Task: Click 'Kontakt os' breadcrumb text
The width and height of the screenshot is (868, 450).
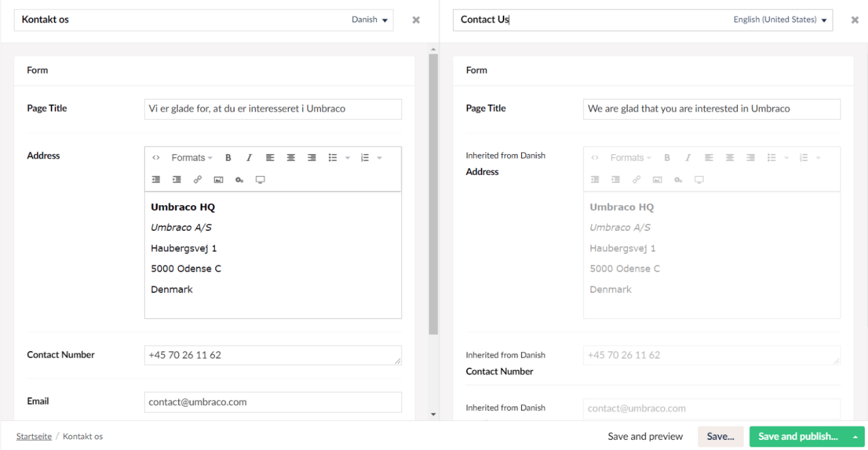Action: (83, 436)
